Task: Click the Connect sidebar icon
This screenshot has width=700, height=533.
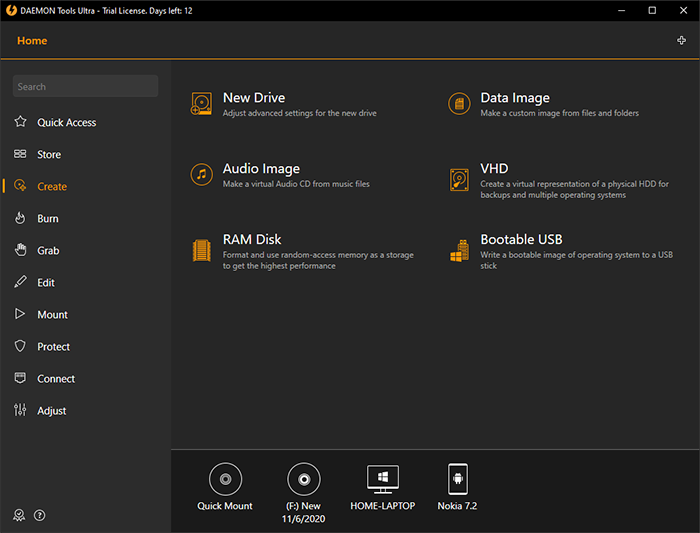Action: coord(20,378)
